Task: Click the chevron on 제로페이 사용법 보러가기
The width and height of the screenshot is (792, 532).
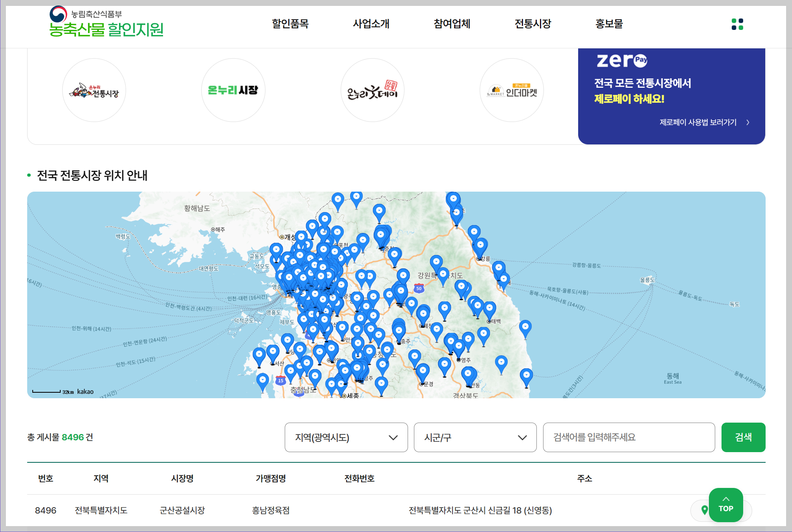Action: tap(747, 122)
